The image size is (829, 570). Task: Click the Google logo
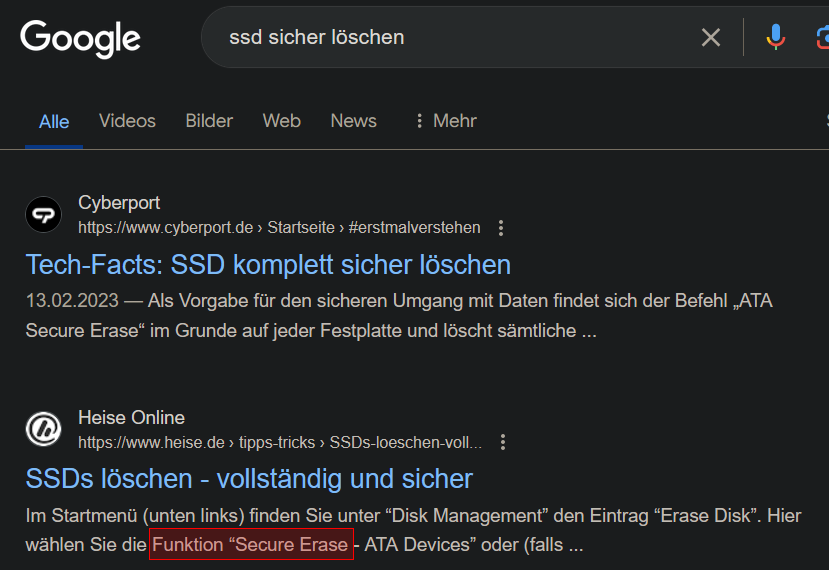[x=80, y=39]
